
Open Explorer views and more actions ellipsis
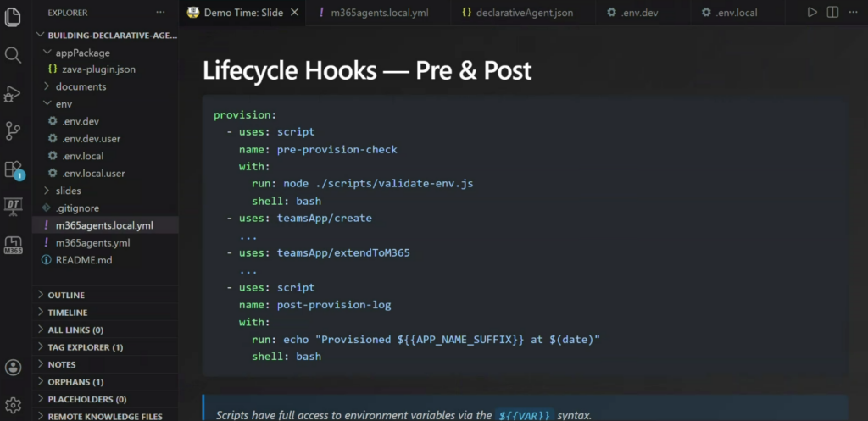(x=161, y=13)
